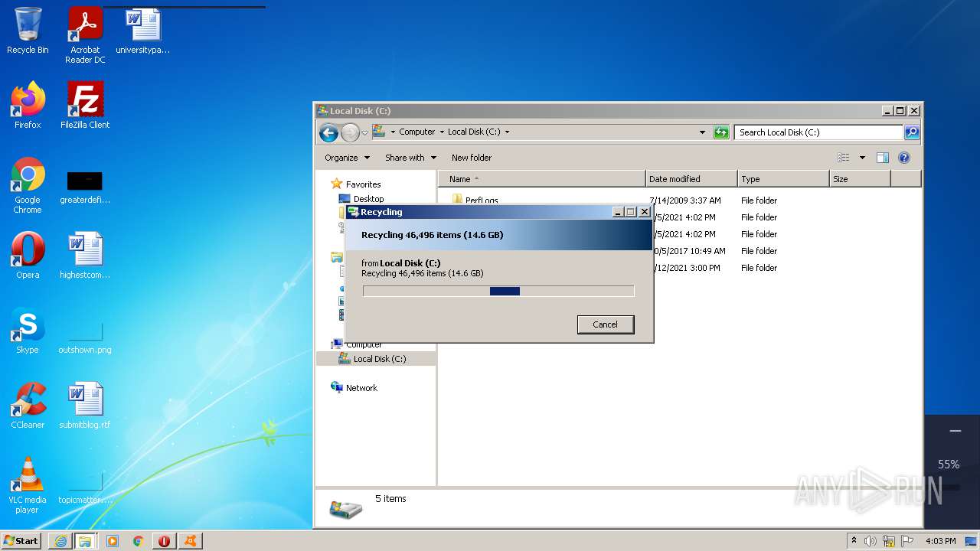Go forward in Explorer navigation

[x=350, y=132]
